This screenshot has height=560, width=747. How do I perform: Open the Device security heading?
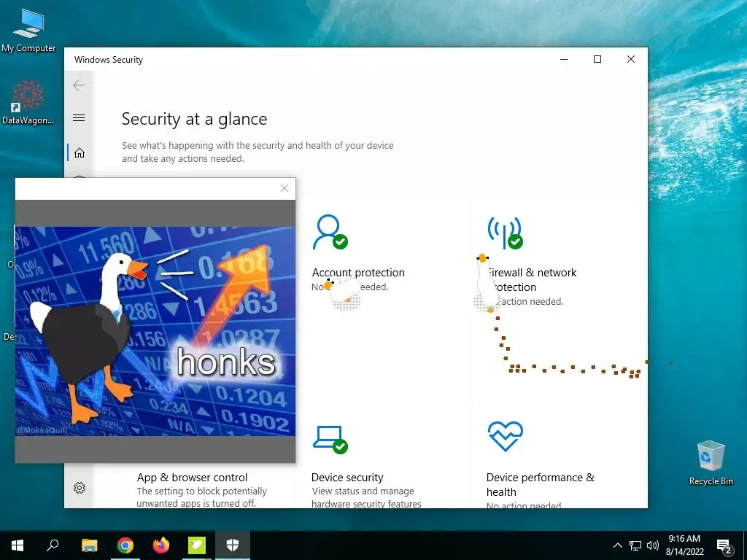coord(347,477)
